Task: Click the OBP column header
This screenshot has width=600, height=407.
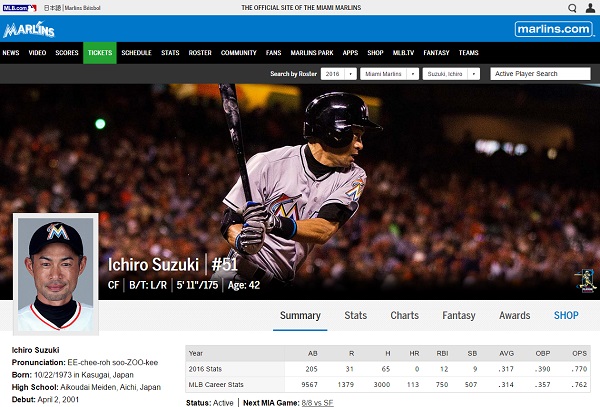Action: [543, 353]
